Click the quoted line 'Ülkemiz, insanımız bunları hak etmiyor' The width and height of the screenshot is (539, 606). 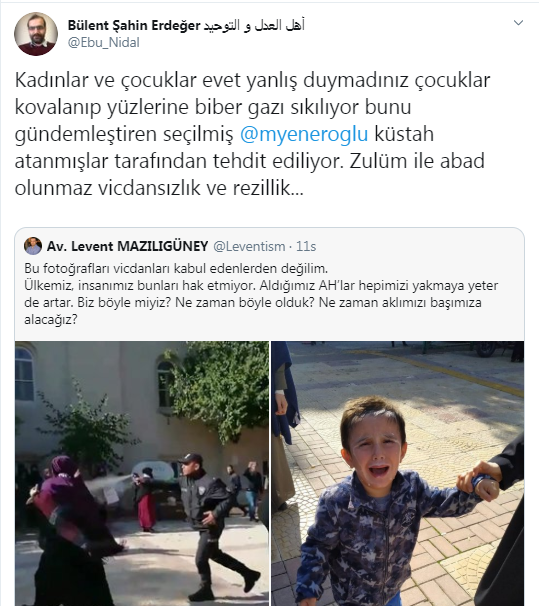139,286
